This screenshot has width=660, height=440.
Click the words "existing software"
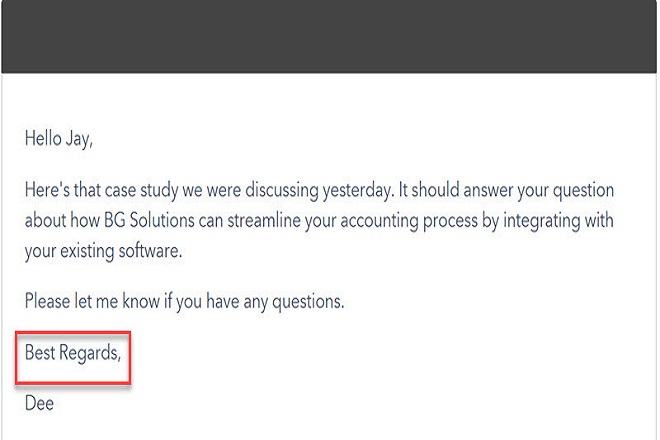121,251
